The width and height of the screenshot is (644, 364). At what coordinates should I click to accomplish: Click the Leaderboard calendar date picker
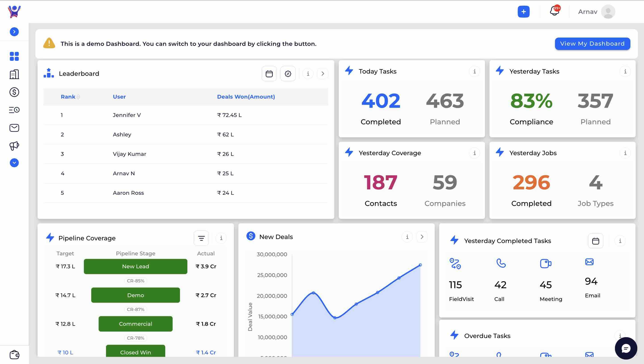[x=269, y=74]
